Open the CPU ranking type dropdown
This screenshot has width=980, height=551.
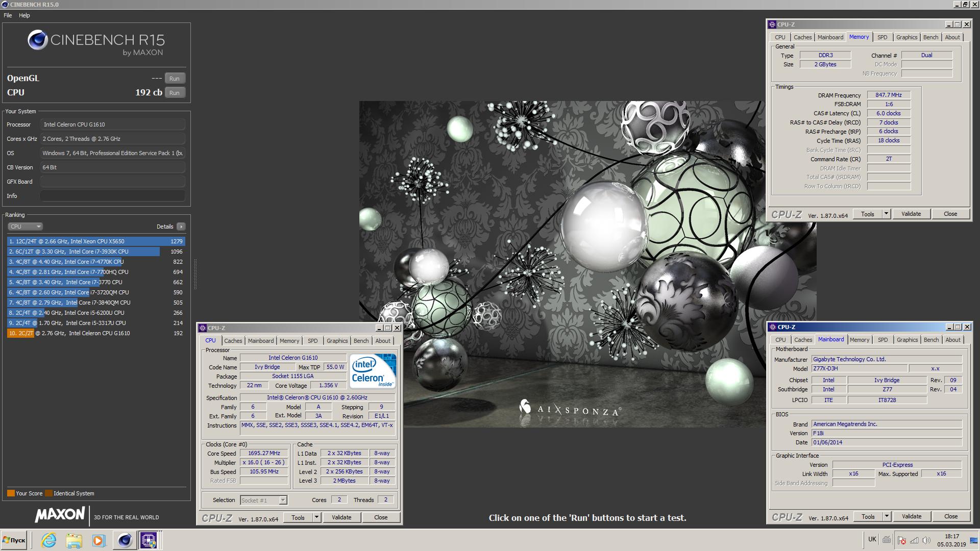(x=25, y=227)
